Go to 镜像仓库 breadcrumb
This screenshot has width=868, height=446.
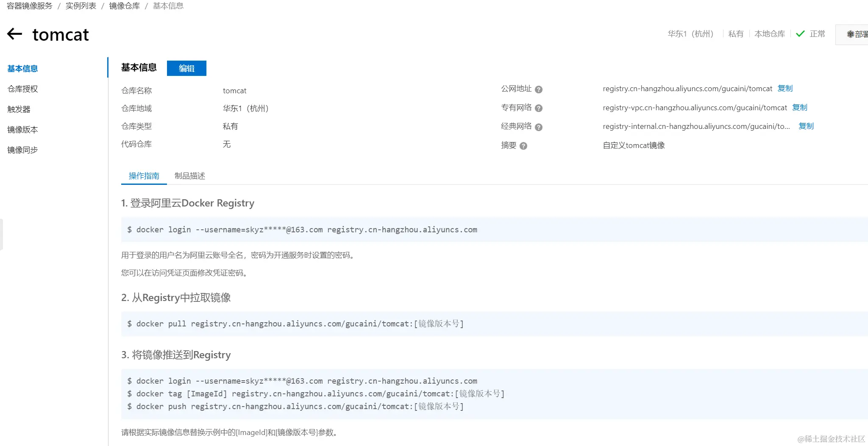(125, 6)
